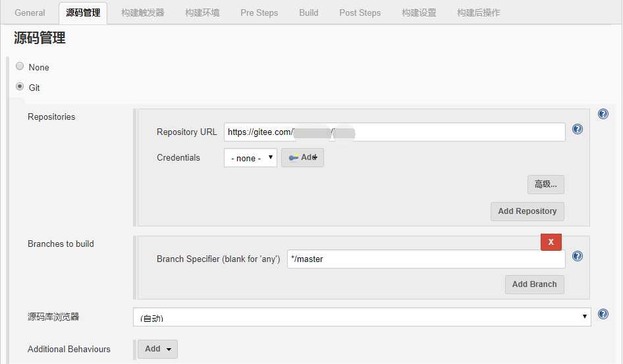The width and height of the screenshot is (623, 364).
Task: Open help for the 源码库浏览器 dropdown
Action: tap(603, 314)
